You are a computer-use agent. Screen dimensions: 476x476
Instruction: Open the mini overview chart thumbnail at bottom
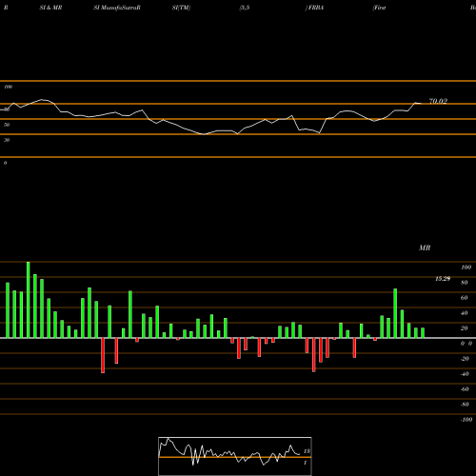[235, 456]
